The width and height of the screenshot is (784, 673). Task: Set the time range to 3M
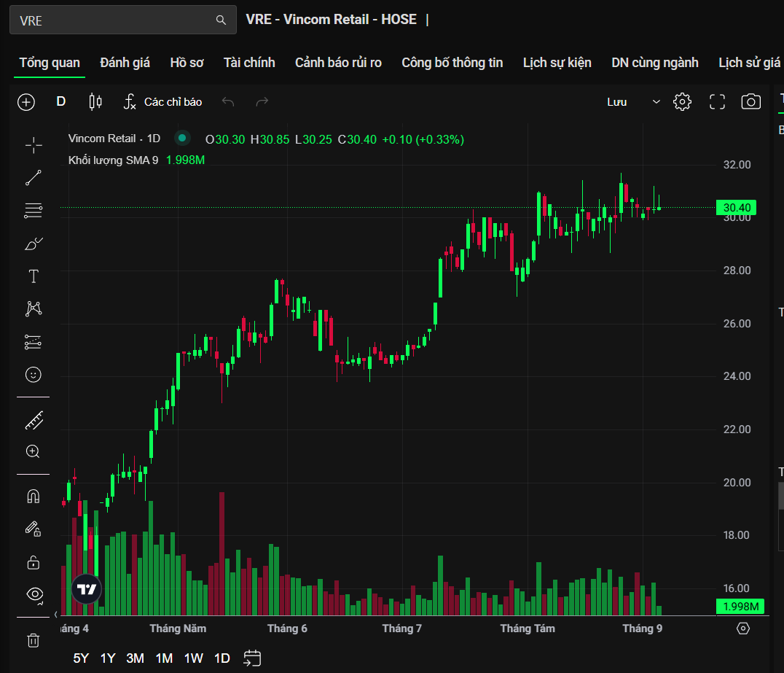coord(135,658)
